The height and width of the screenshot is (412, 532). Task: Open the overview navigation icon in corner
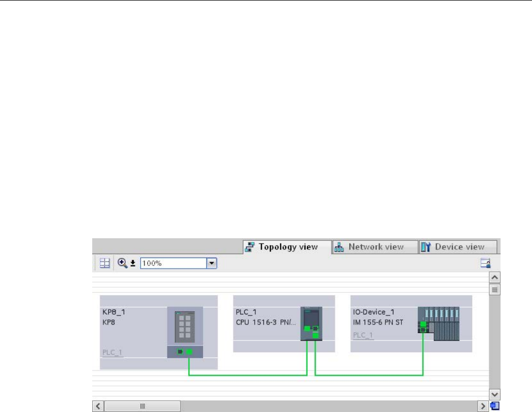(495, 406)
